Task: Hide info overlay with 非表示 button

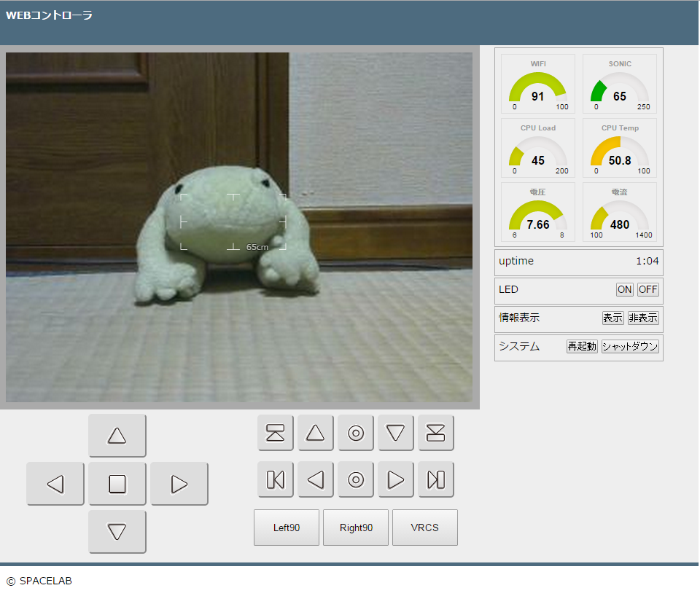Action: [643, 318]
